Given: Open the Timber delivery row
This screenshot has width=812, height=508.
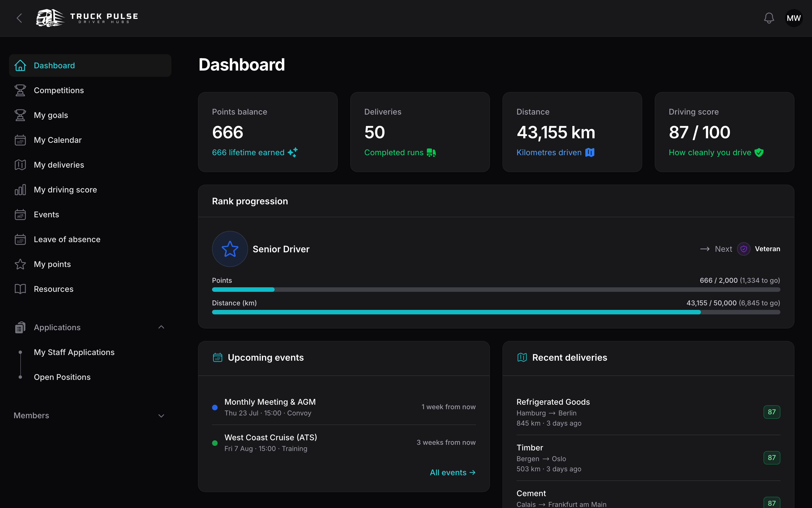Looking at the screenshot, I should pyautogui.click(x=648, y=458).
